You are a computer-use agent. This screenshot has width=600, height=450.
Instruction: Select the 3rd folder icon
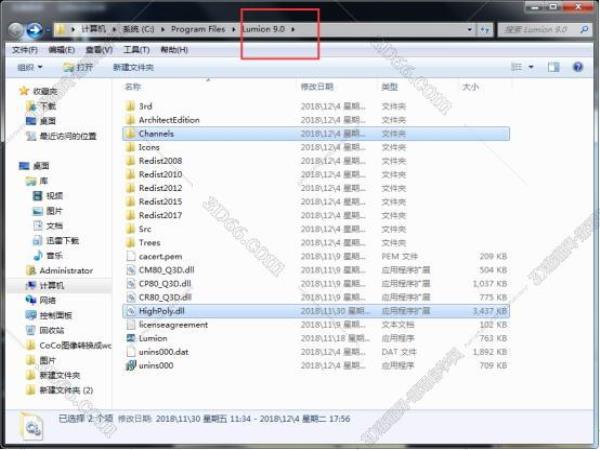point(130,106)
